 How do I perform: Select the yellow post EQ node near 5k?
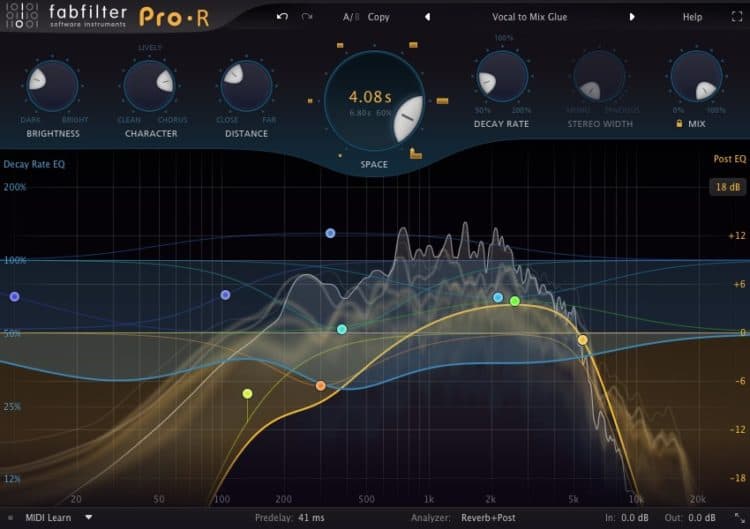coord(583,340)
